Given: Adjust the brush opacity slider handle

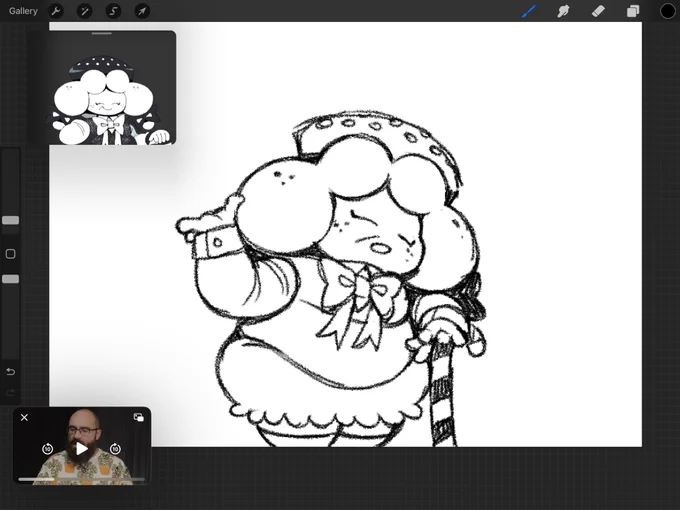Looking at the screenshot, I should point(10,279).
